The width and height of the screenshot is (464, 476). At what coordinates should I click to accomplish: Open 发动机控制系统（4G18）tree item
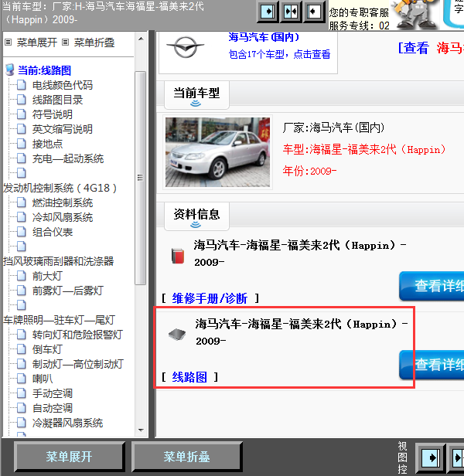pos(60,188)
